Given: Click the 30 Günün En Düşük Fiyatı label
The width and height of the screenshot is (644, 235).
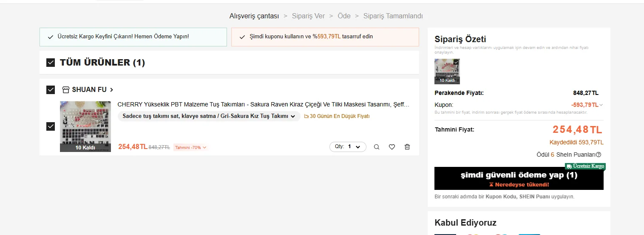Looking at the screenshot, I should click(x=340, y=116).
